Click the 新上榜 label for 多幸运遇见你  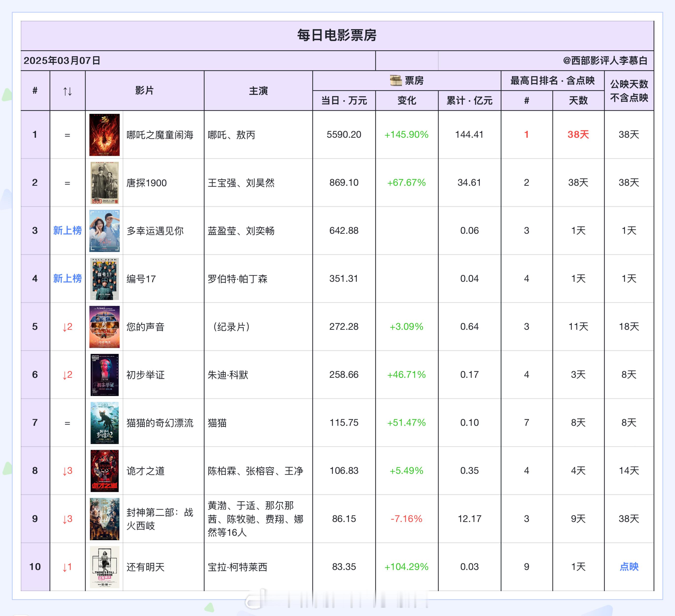click(67, 231)
